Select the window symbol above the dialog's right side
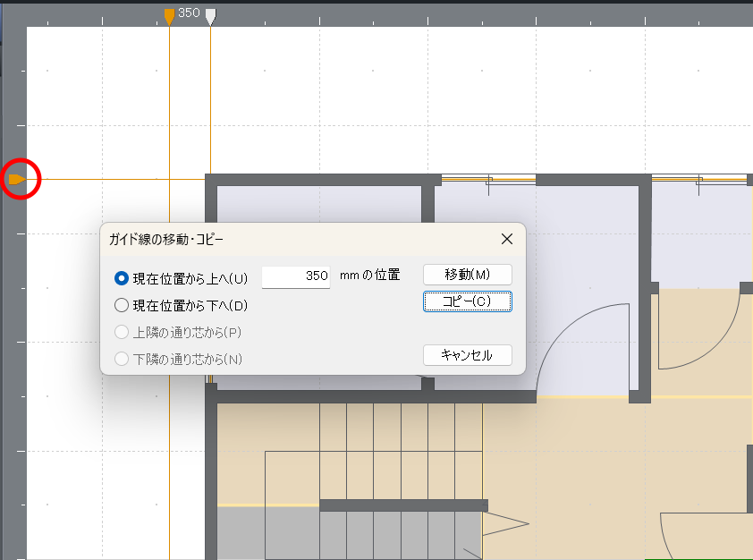This screenshot has width=753, height=560. pyautogui.click(x=488, y=181)
